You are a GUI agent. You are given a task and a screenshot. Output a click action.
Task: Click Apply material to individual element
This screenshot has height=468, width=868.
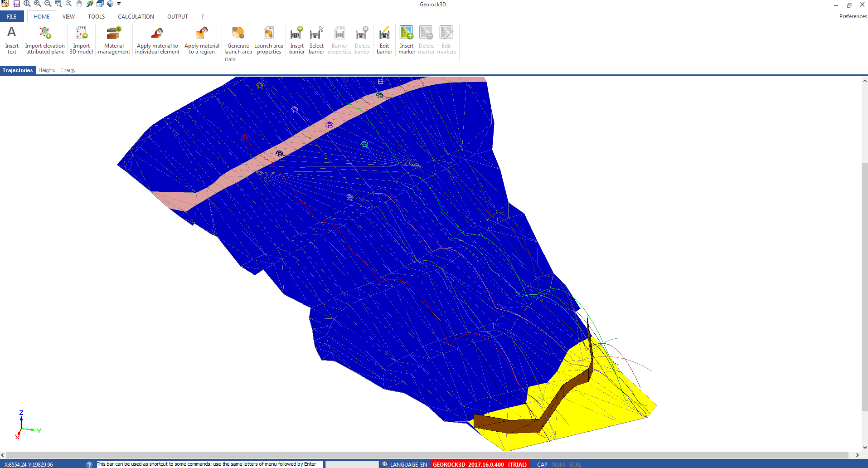[x=157, y=40]
